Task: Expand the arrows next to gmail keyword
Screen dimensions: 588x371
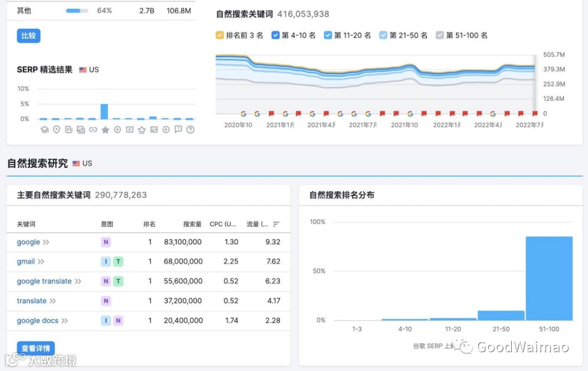Action: coord(41,262)
